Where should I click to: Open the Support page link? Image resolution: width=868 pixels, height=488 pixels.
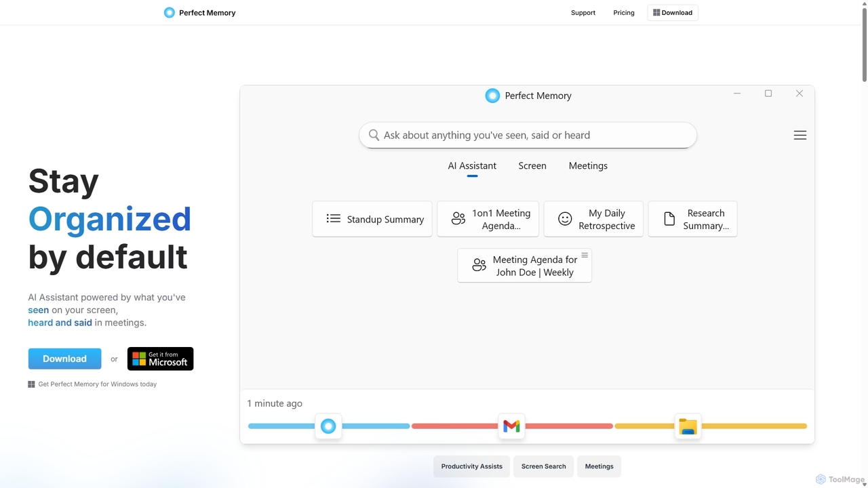[x=583, y=12]
